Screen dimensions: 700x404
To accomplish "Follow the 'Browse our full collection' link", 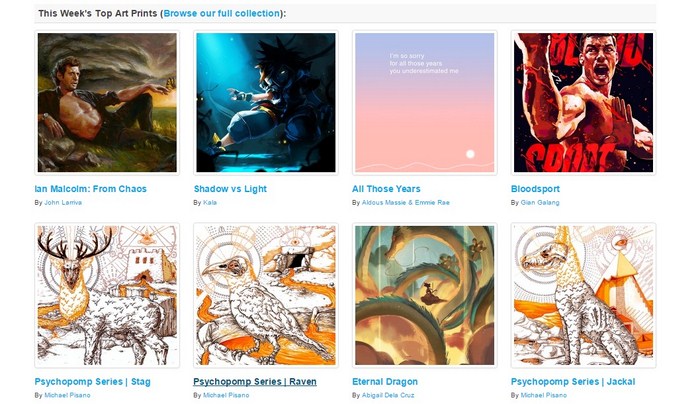I will pyautogui.click(x=222, y=13).
